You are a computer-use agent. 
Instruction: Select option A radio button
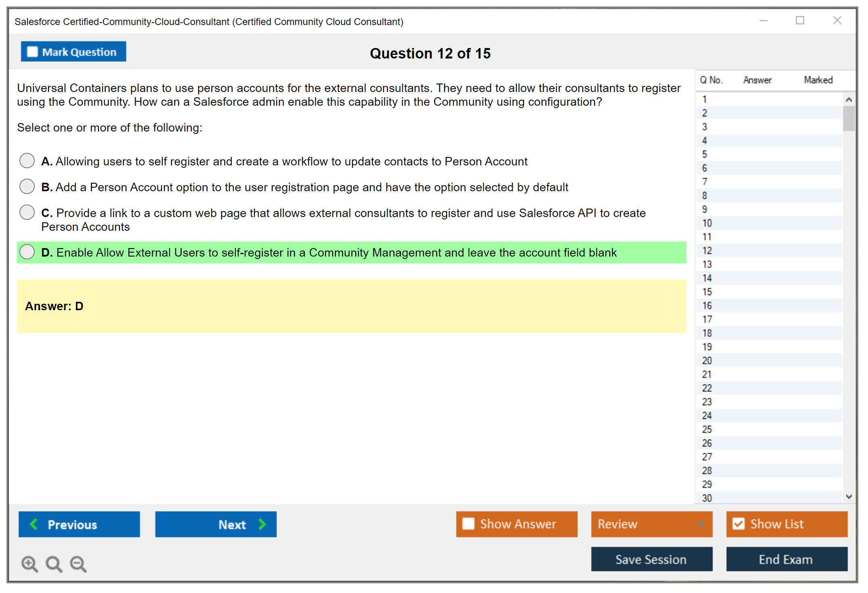point(27,161)
